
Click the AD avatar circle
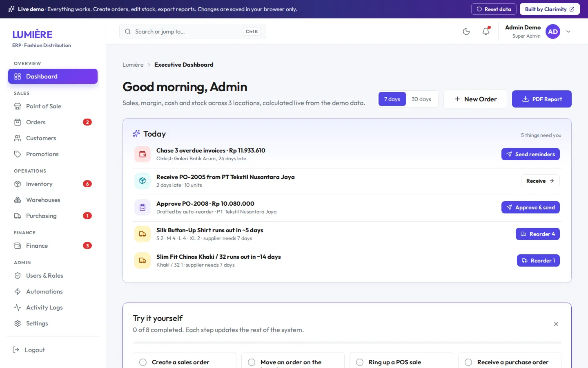pos(553,31)
